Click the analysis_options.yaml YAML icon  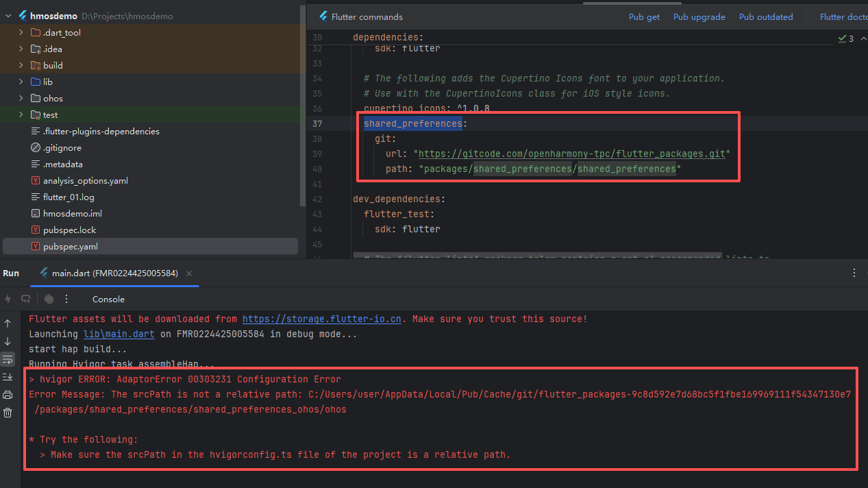pyautogui.click(x=36, y=180)
